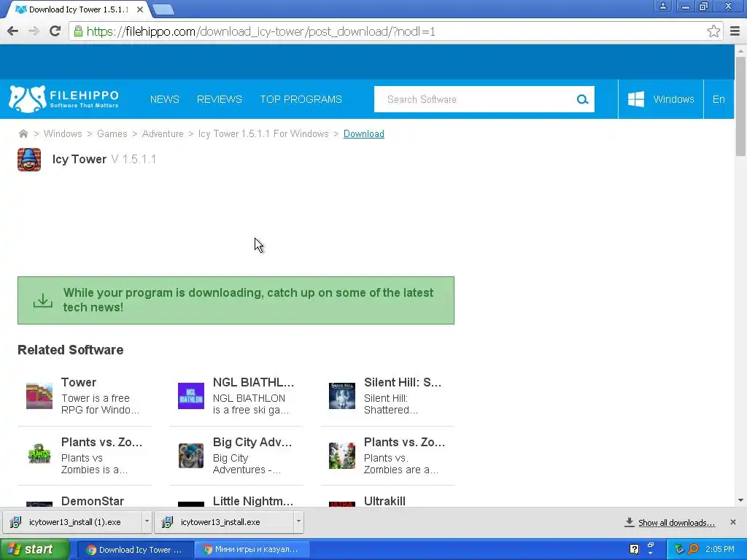The height and width of the screenshot is (560, 747).
Task: Click the green padlock security icon
Action: (78, 31)
